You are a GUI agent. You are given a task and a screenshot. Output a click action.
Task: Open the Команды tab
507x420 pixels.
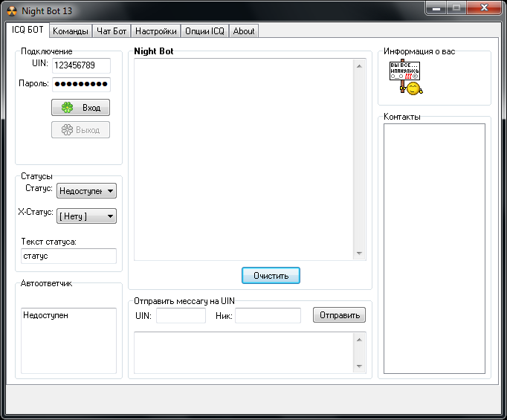[x=71, y=31]
